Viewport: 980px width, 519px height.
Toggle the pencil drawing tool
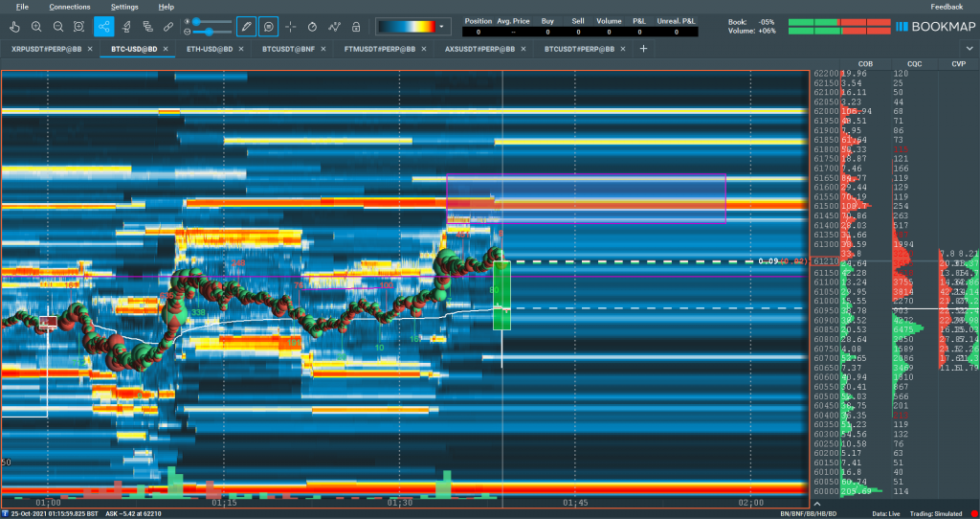pos(246,27)
